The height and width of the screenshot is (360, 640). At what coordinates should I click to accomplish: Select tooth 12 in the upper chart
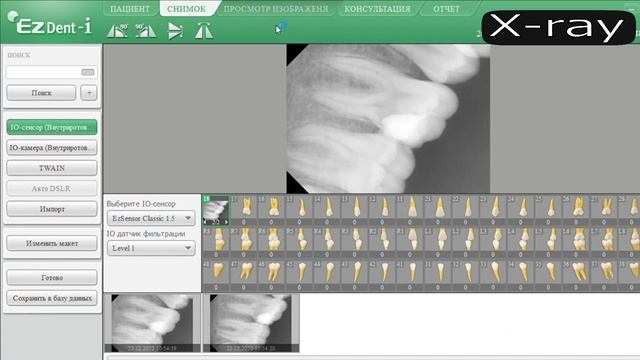[382, 210]
